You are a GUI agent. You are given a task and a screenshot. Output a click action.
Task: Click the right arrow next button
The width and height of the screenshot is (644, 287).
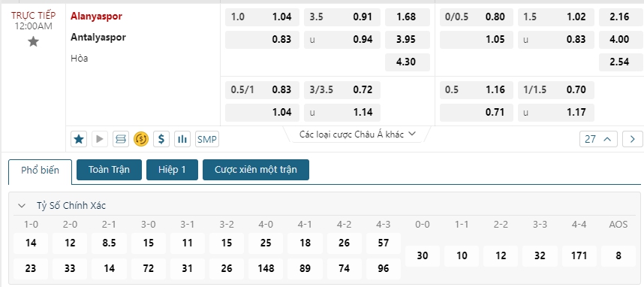[633, 140]
